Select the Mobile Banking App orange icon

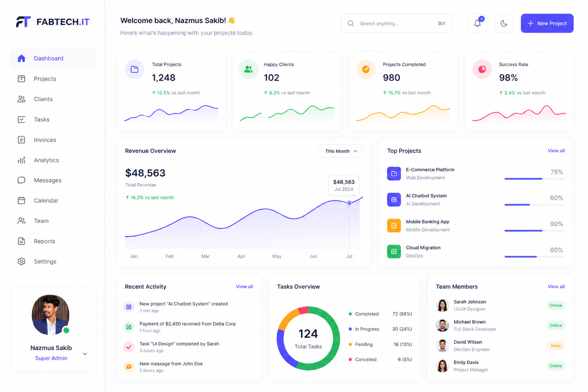pyautogui.click(x=394, y=225)
